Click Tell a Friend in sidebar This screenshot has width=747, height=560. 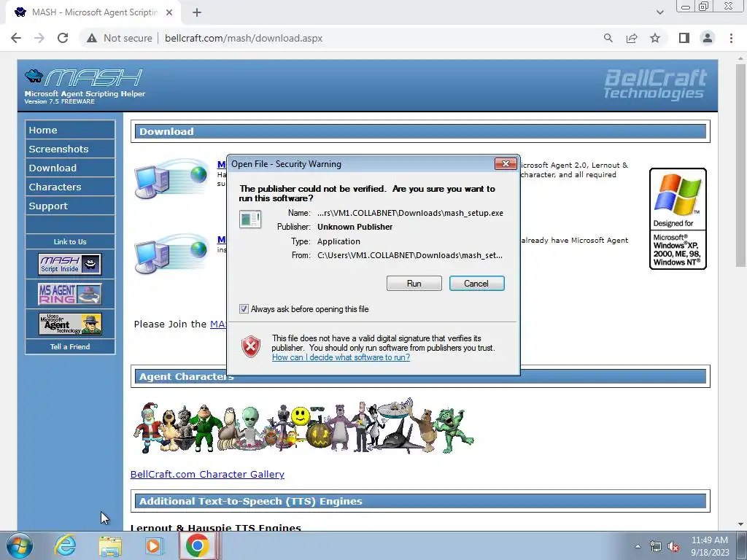[70, 346]
